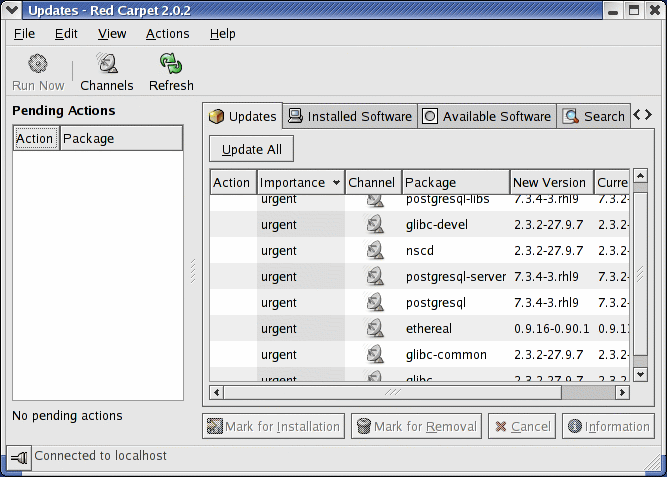Click the Run Now gear icon
Viewport: 667px width, 477px height.
pos(38,64)
